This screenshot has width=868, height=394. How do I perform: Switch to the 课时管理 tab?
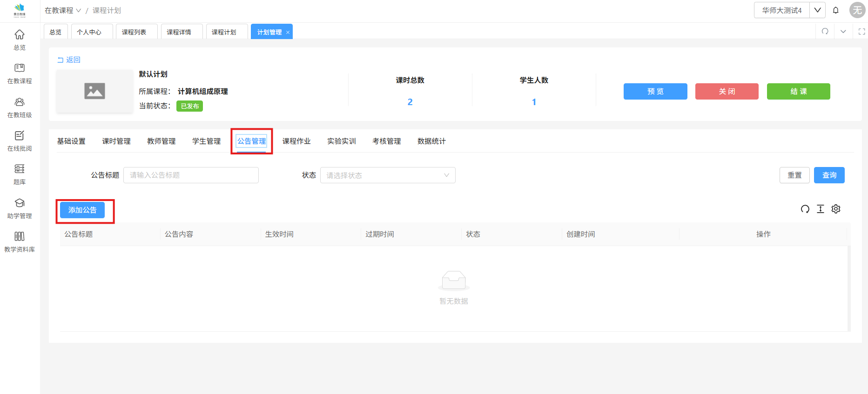coord(116,141)
